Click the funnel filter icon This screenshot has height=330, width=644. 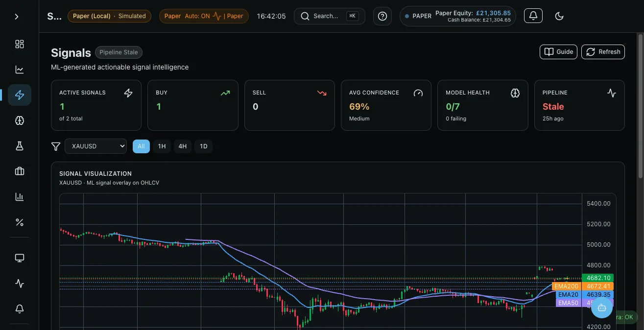click(x=56, y=146)
